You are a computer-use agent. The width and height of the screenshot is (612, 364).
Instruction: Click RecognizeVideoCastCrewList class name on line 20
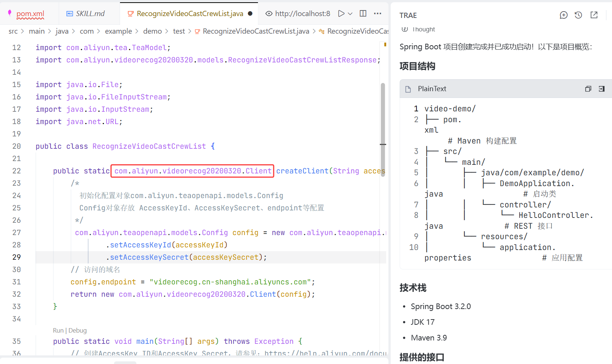coord(149,146)
